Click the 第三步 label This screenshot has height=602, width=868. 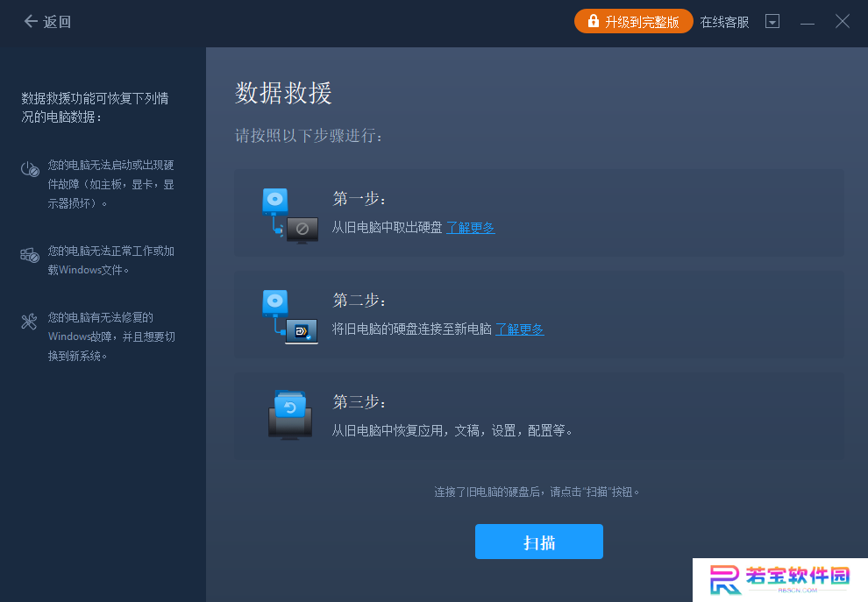pyautogui.click(x=359, y=401)
